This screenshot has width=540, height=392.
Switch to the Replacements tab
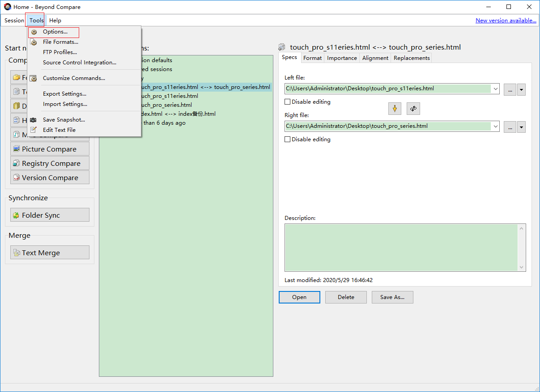(x=412, y=58)
